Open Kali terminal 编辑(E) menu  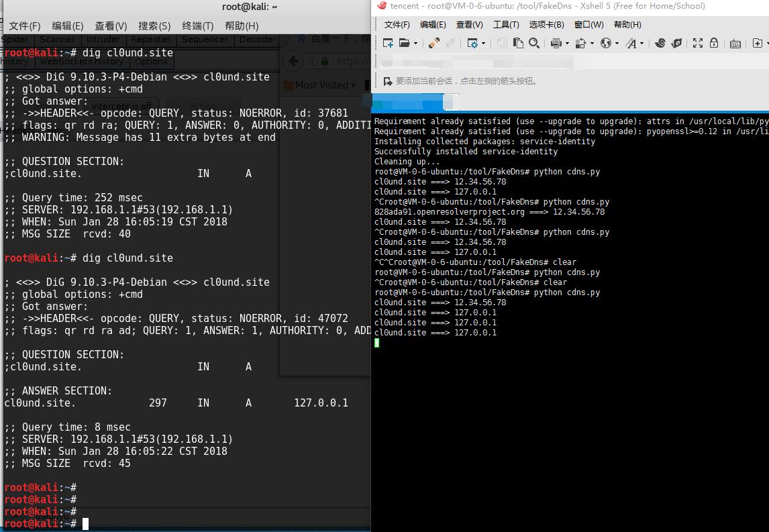[68, 26]
